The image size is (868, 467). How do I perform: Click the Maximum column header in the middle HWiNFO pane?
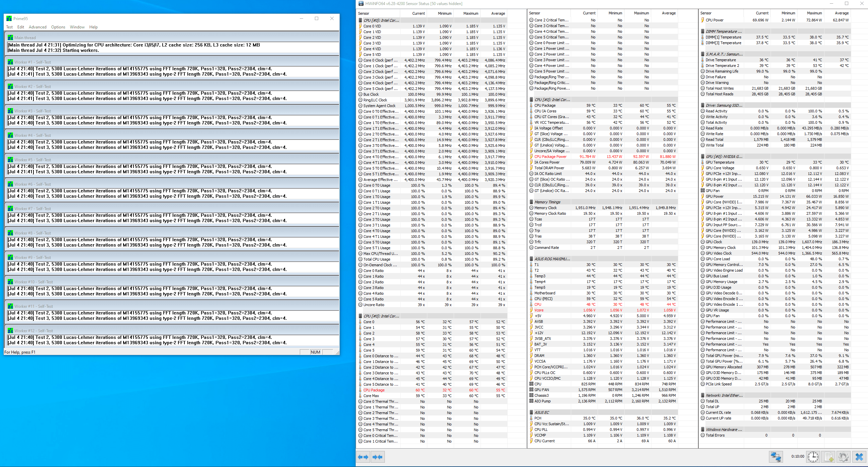point(638,13)
